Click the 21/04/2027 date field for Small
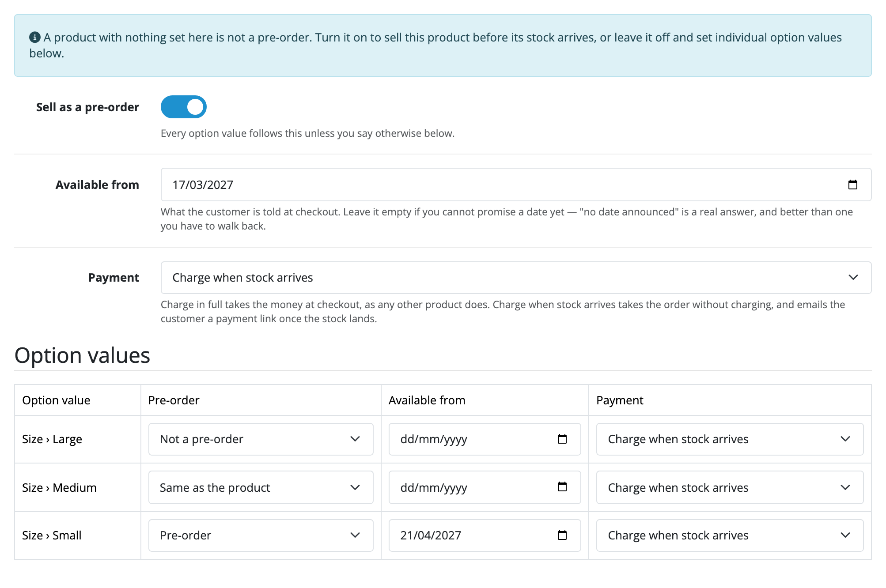The width and height of the screenshot is (886, 588). 485,535
